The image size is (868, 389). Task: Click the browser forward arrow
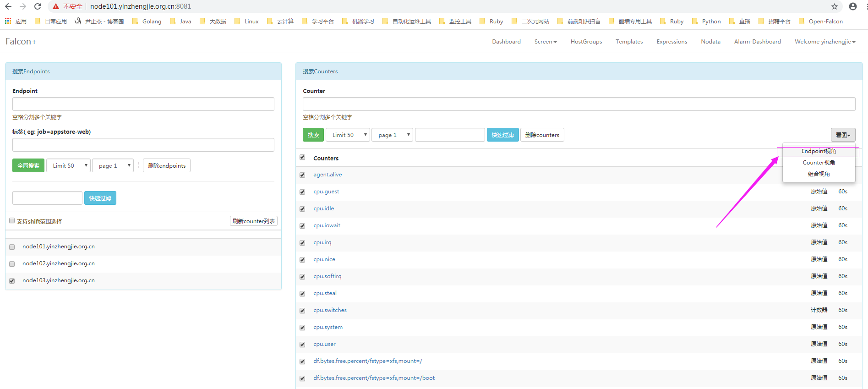pyautogui.click(x=22, y=6)
